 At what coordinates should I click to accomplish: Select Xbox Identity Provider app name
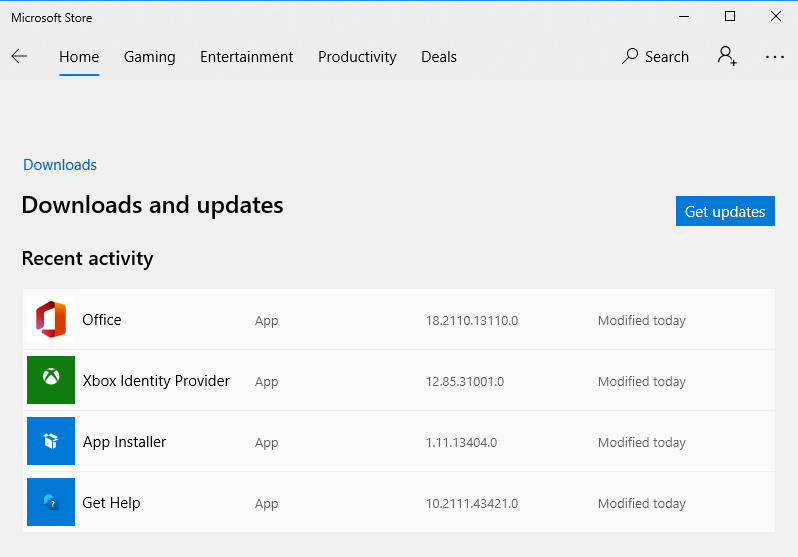[x=156, y=381]
